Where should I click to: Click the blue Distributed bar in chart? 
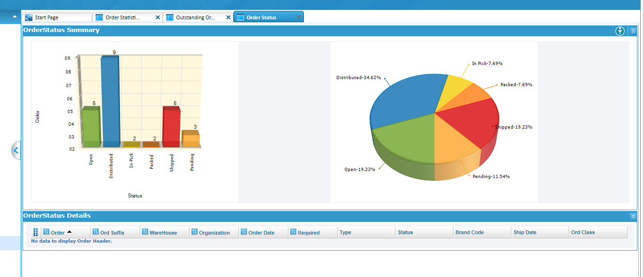pyautogui.click(x=110, y=101)
